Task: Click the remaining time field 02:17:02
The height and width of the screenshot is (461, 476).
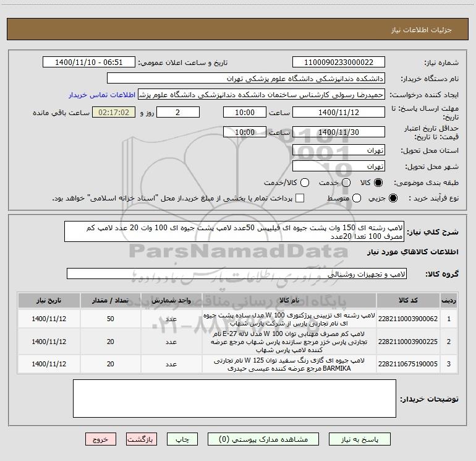Action: pyautogui.click(x=114, y=113)
